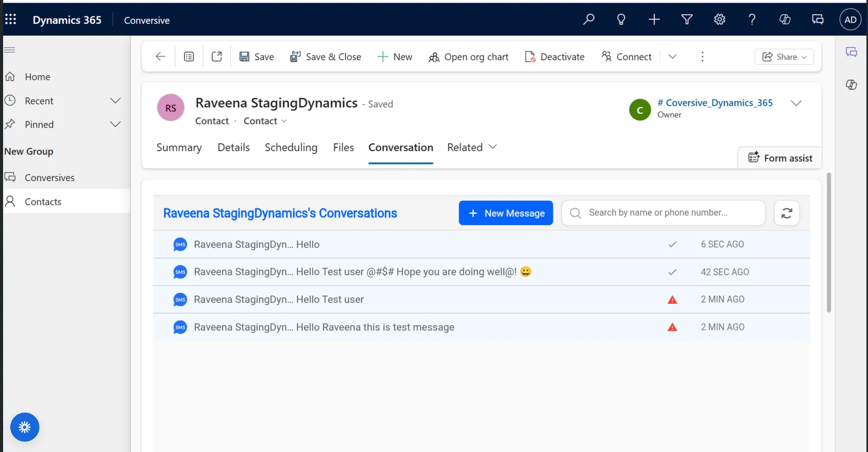Viewport: 868px width, 452px height.
Task: Click the three-dot more commands icon
Action: click(703, 56)
